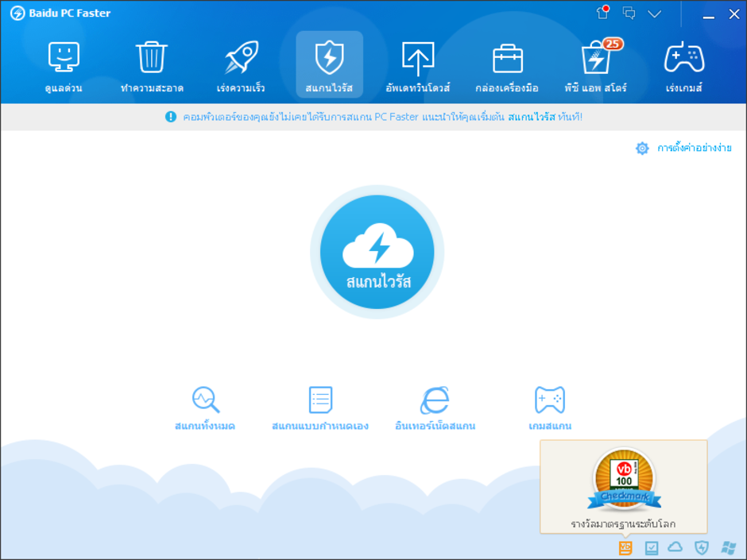Click the 25 badge on app store
Screen dimensions: 747x560
(x=613, y=44)
